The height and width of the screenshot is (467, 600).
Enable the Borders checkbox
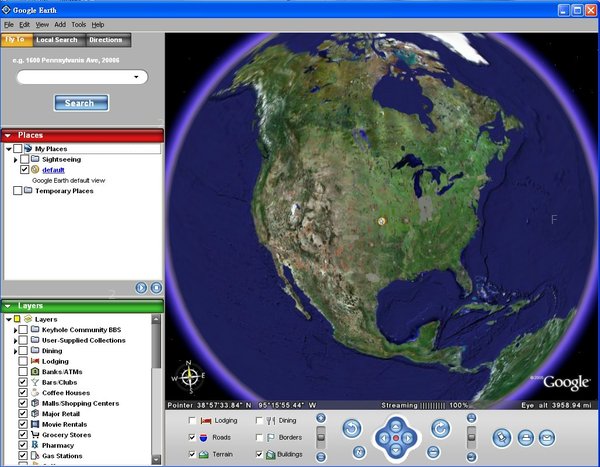259,437
